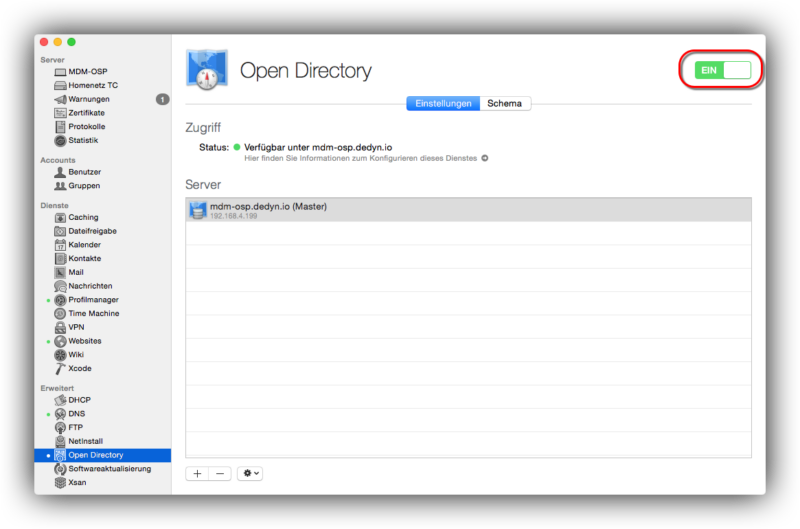Select the Xcode service
Screen dimensions: 800x529
(x=79, y=368)
